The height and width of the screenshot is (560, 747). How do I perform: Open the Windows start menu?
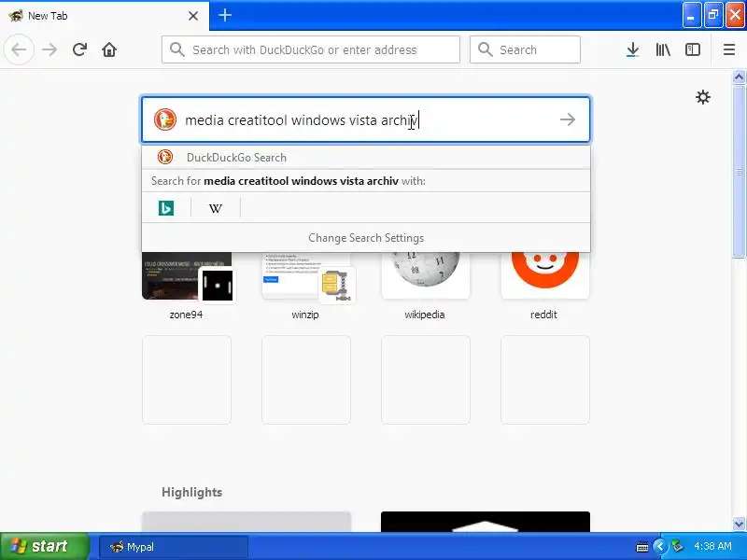coord(44,546)
